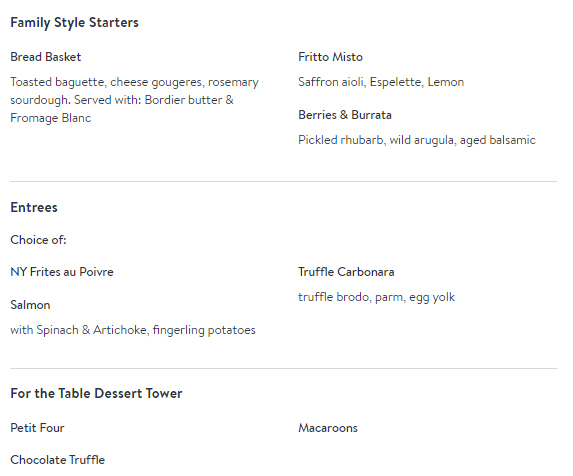Click the Bread Basket description text
The image size is (573, 476).
pos(134,100)
